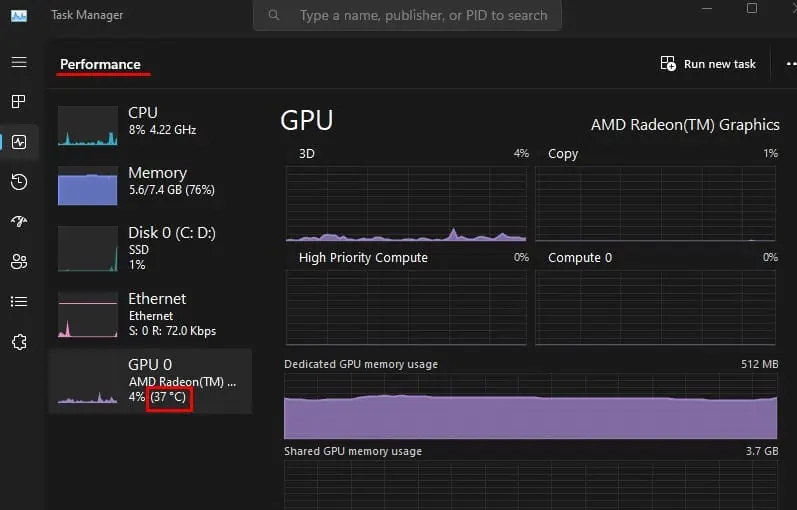Open the Users page icon
The height and width of the screenshot is (510, 797).
point(19,262)
